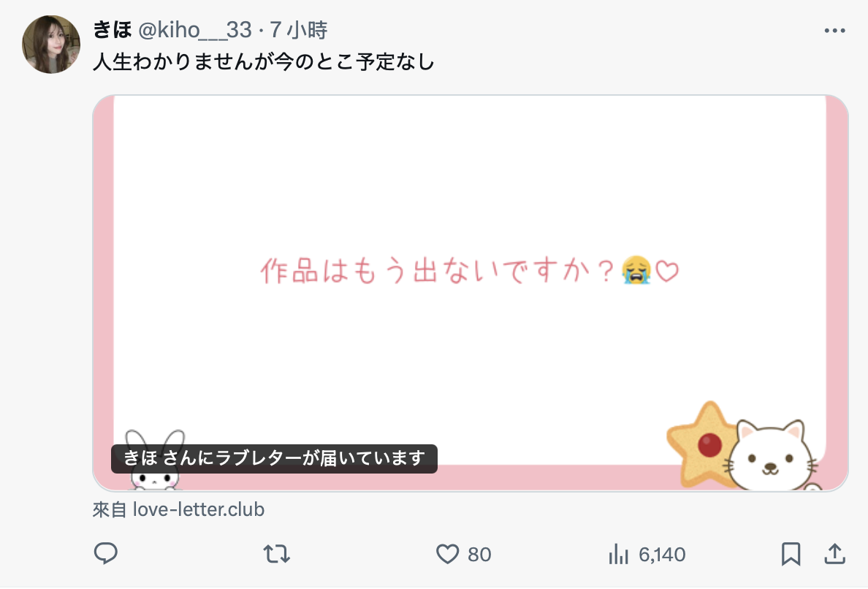Open view analytics bar chart icon
The width and height of the screenshot is (868, 589).
click(x=619, y=555)
